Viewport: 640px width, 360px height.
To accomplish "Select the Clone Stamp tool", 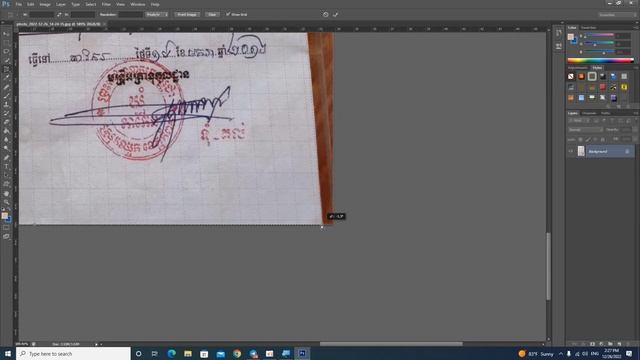I will [6, 104].
